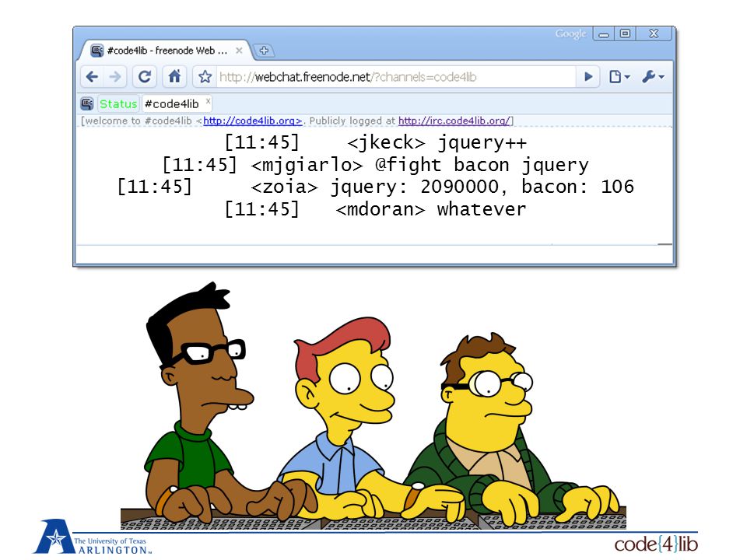The image size is (747, 560).
Task: Click the chat message input field
Action: coord(374,254)
